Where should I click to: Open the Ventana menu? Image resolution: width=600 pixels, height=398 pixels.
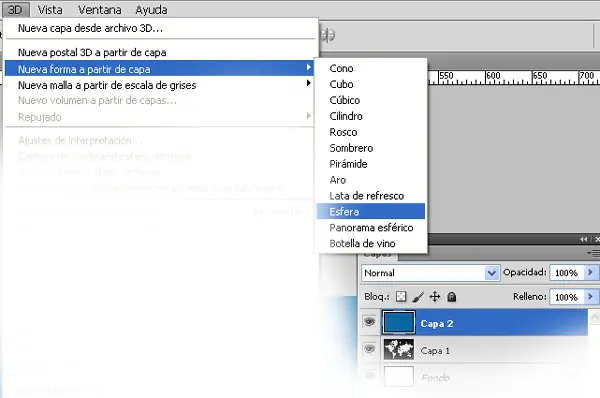click(99, 10)
